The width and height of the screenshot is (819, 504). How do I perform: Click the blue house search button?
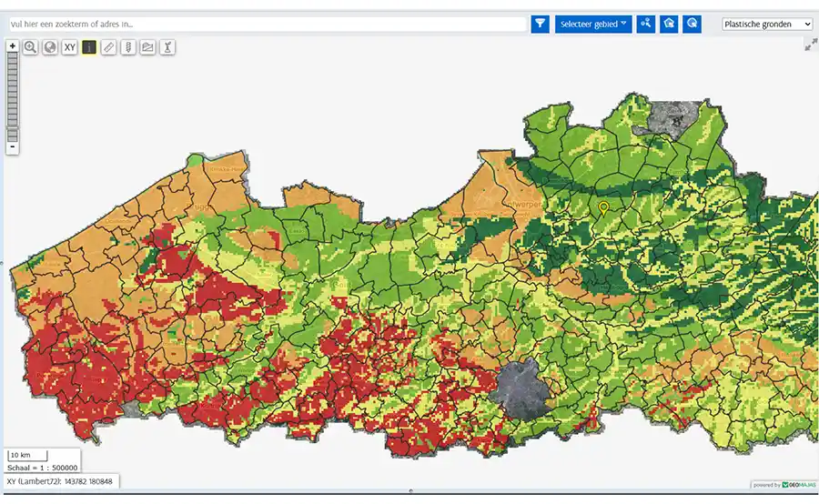pos(669,25)
